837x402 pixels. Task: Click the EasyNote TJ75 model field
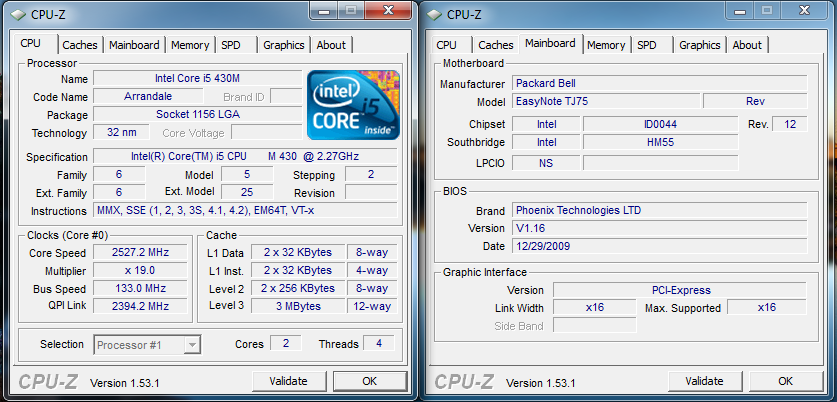(605, 101)
